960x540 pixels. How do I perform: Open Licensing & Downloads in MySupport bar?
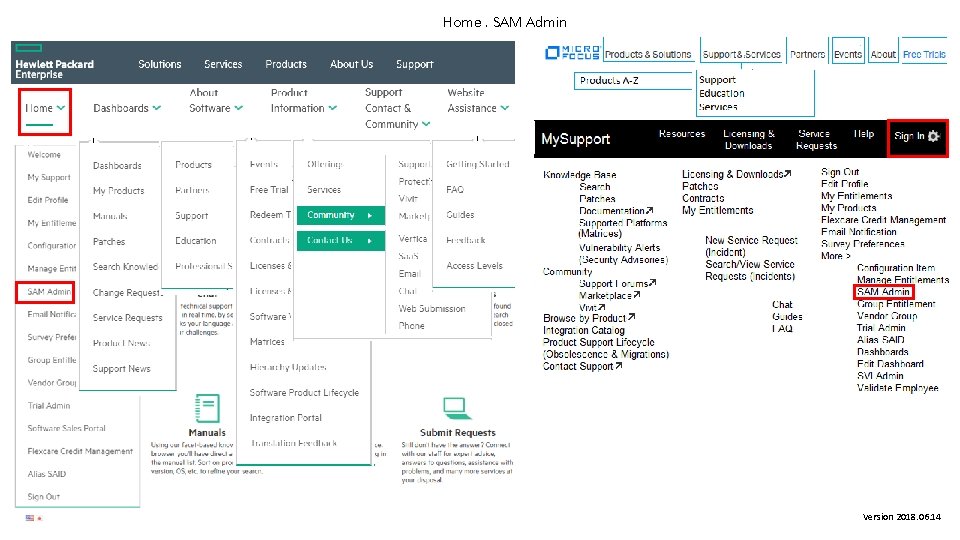coord(749,140)
